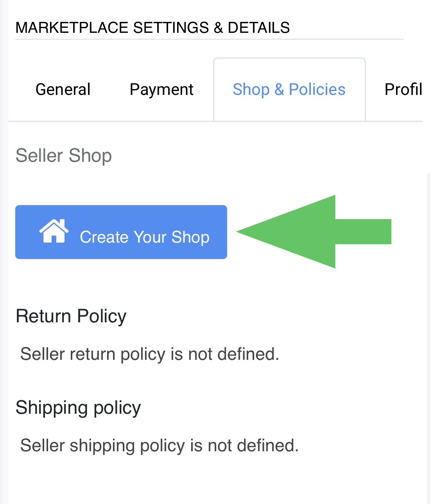This screenshot has width=434, height=504.
Task: Open the General tab
Action: click(x=63, y=89)
